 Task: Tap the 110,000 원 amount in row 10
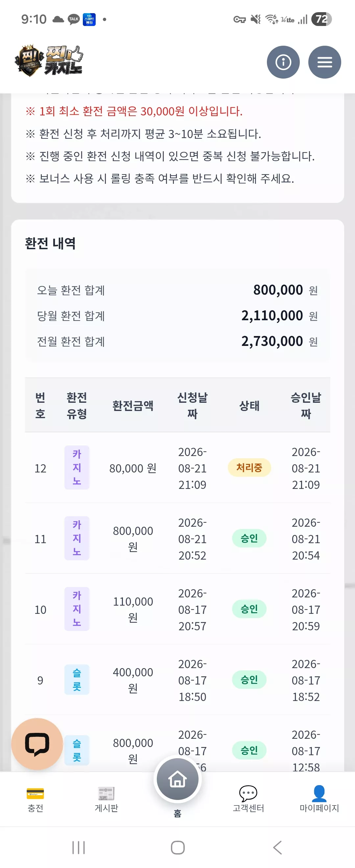click(x=133, y=609)
